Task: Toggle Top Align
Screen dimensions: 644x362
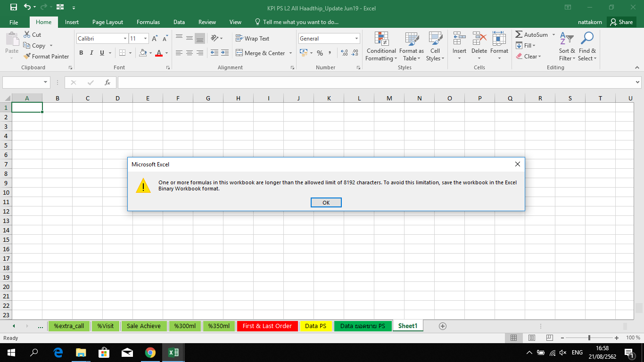Action: click(x=179, y=38)
